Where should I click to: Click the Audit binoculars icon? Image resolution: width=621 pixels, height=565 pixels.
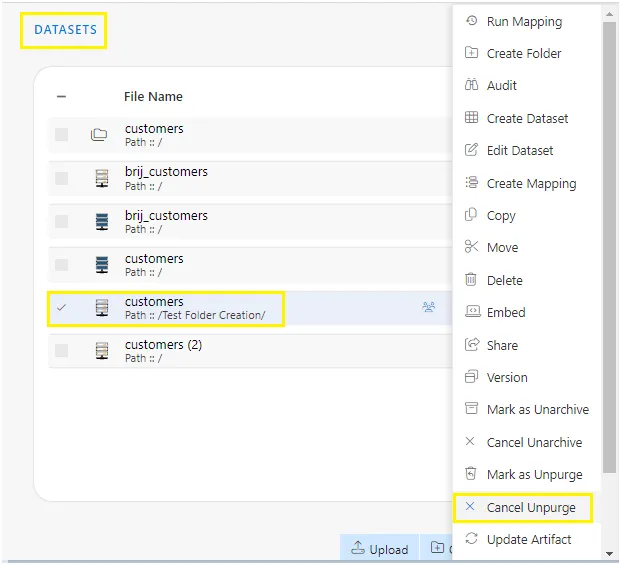click(471, 85)
